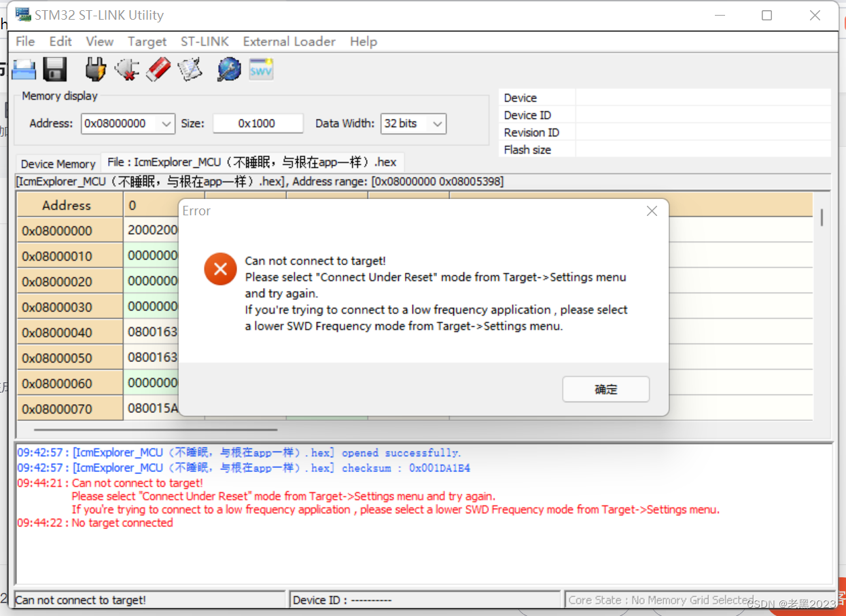The width and height of the screenshot is (846, 616).
Task: Click status bar 'Can not connect to target!'
Action: 149,600
